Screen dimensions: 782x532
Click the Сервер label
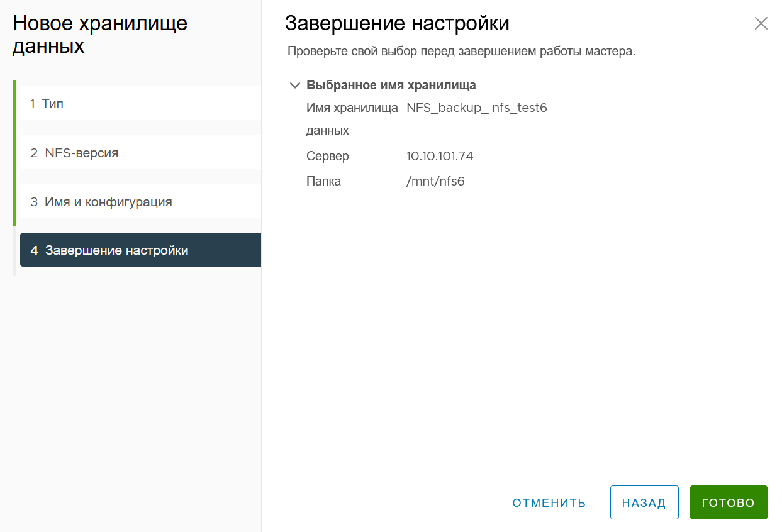(x=328, y=156)
